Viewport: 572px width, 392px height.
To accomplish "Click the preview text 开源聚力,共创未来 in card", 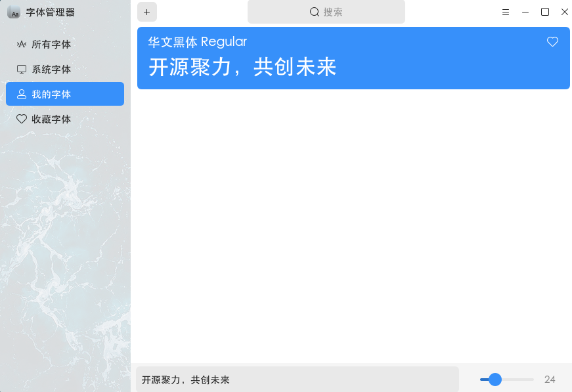I will [242, 67].
